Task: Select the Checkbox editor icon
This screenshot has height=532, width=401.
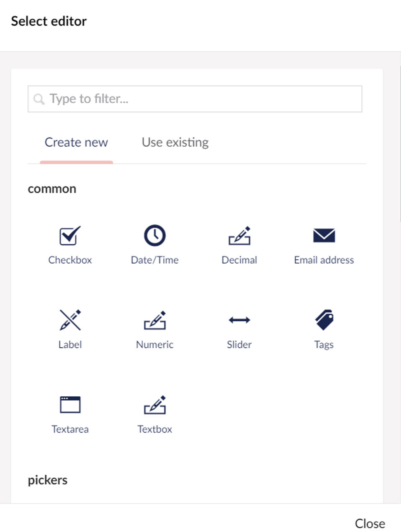Action: pyautogui.click(x=70, y=236)
